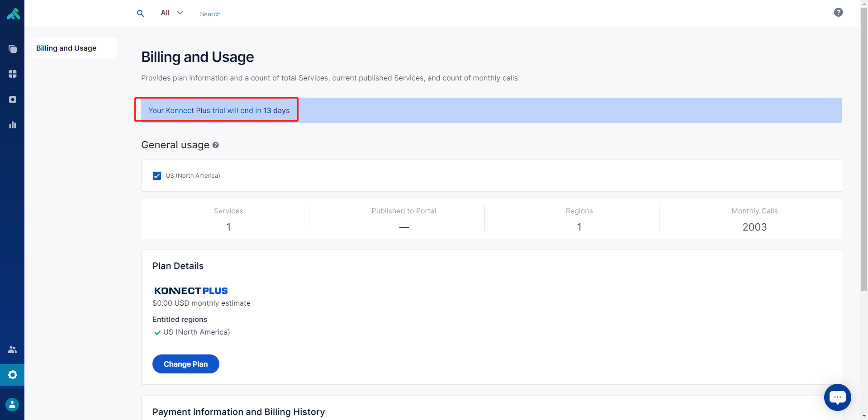Screen dimensions: 868x420
Task: Click the General usage info icon
Action: [x=216, y=145]
